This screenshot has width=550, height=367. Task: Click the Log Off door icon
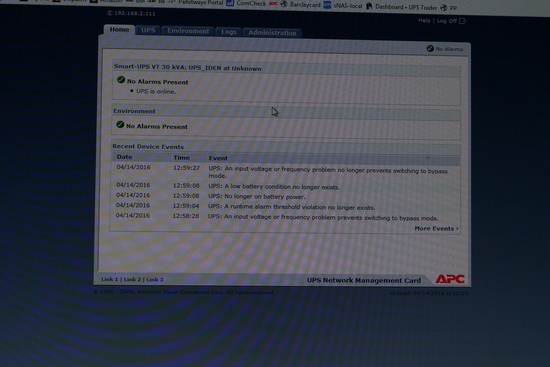click(462, 21)
